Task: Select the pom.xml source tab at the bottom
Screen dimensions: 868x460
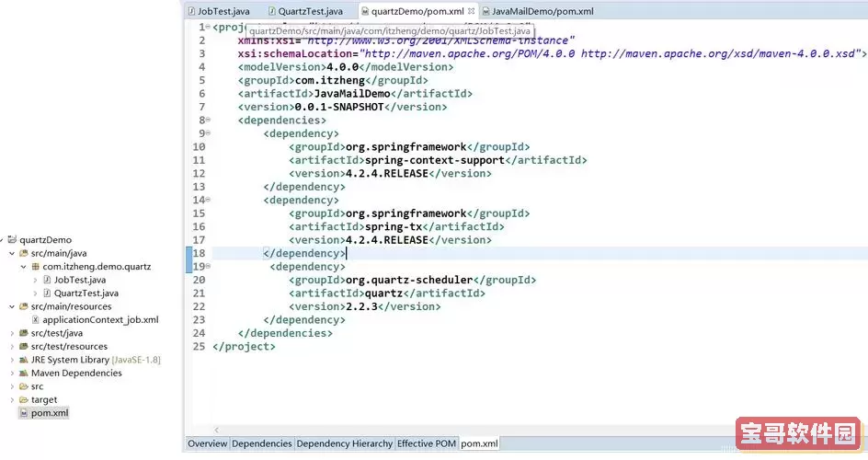Action: point(479,443)
